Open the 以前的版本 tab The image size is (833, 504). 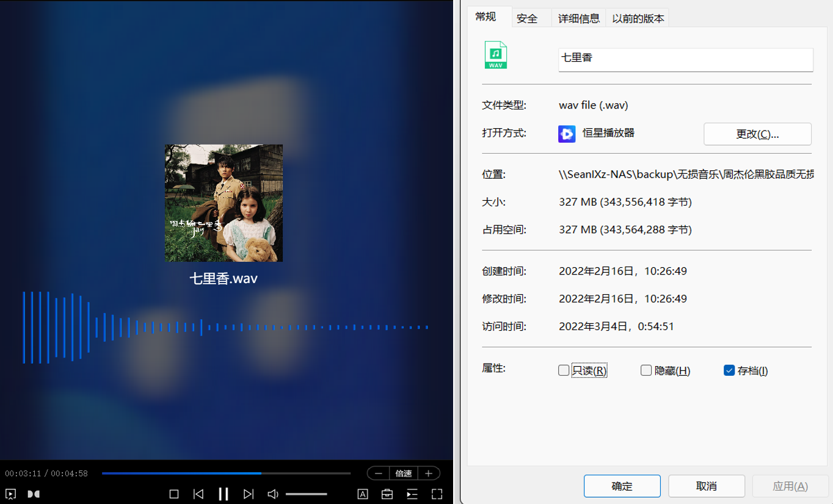pyautogui.click(x=637, y=18)
